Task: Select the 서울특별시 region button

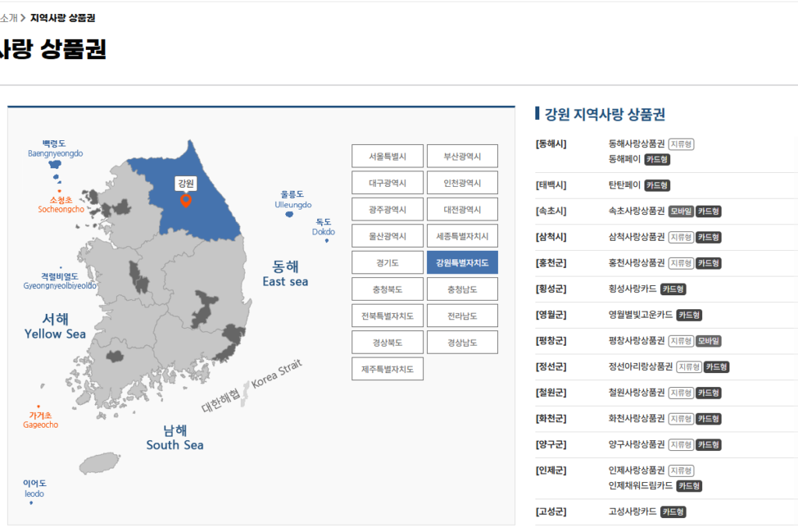Action: pyautogui.click(x=387, y=156)
